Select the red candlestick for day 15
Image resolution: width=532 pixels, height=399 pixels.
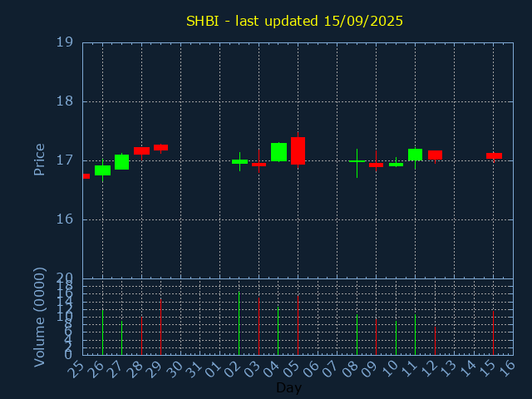(x=494, y=155)
